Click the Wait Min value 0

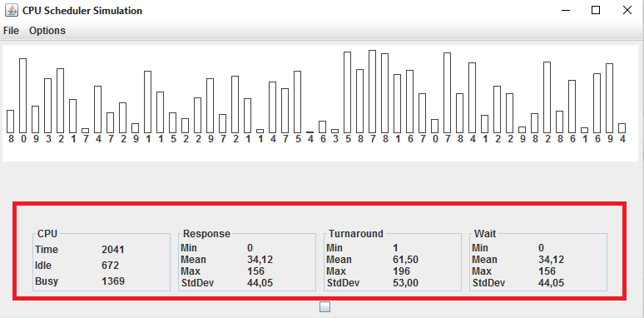[542, 248]
